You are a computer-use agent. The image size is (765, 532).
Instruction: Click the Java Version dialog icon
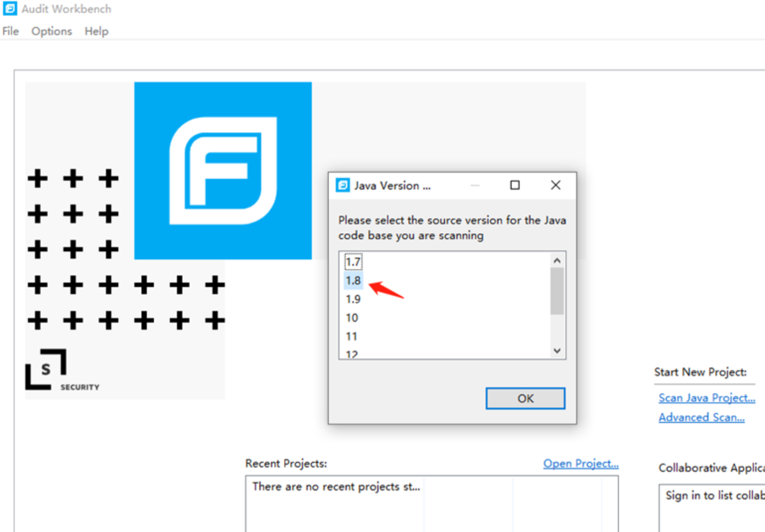(343, 185)
